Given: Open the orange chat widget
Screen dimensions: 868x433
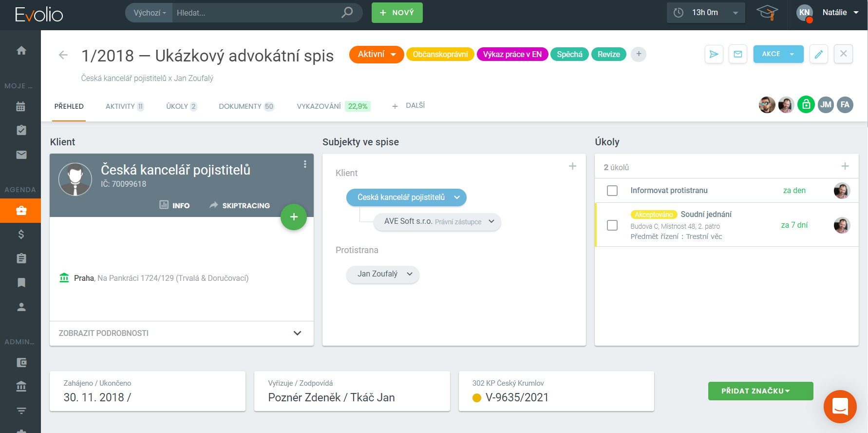Looking at the screenshot, I should 840,406.
